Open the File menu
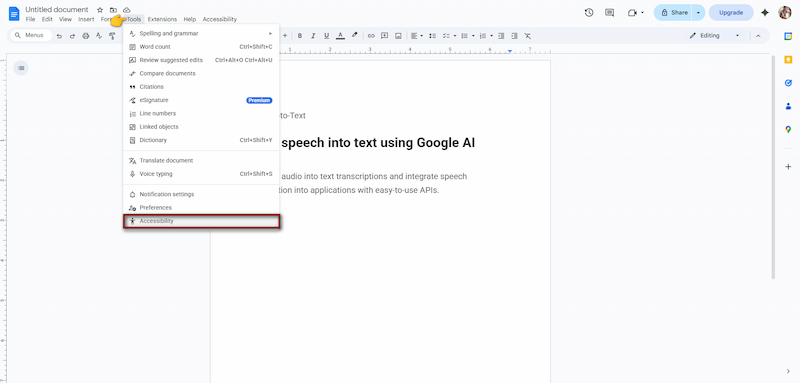 tap(30, 19)
